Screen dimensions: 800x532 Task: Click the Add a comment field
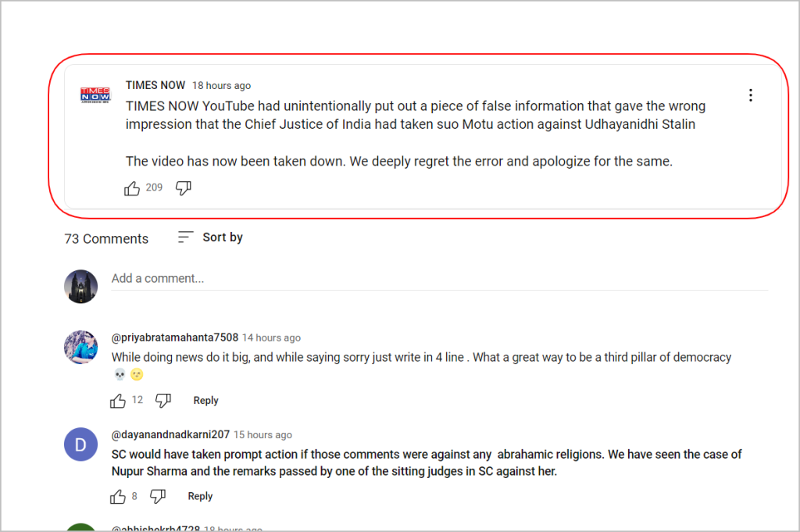click(x=439, y=278)
